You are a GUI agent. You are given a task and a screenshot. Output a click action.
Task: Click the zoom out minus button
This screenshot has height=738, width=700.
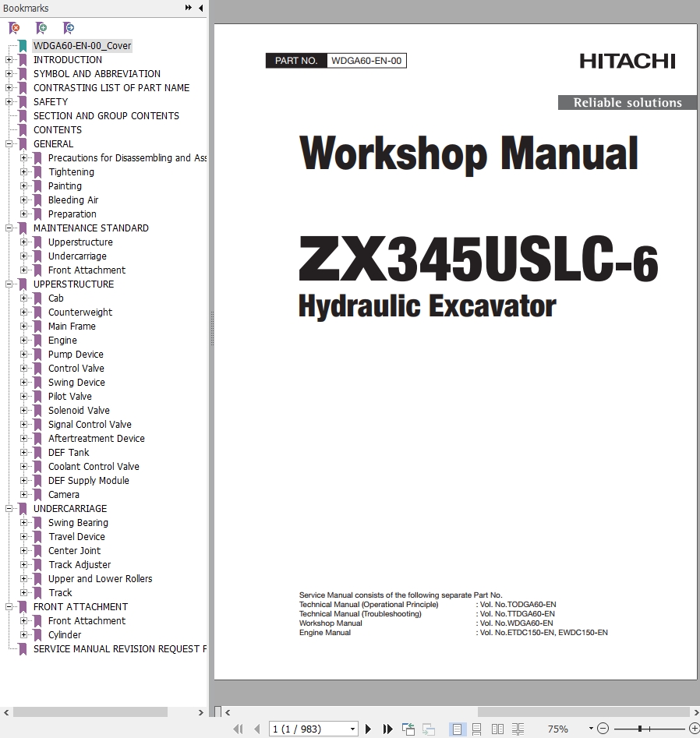[x=603, y=729]
